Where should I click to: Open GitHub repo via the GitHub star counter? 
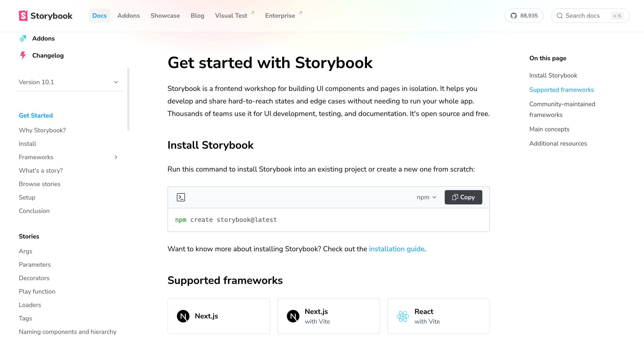(x=524, y=15)
